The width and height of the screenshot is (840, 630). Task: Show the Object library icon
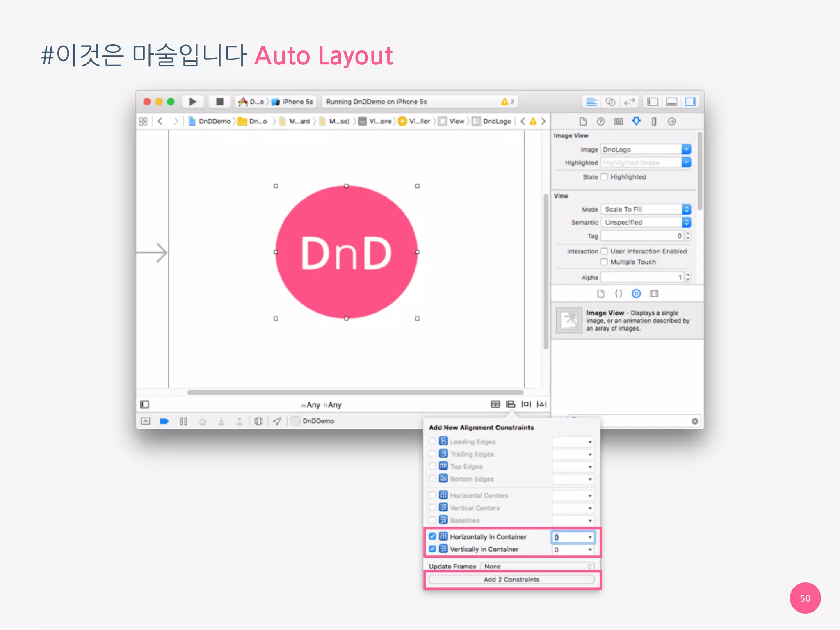tap(636, 294)
